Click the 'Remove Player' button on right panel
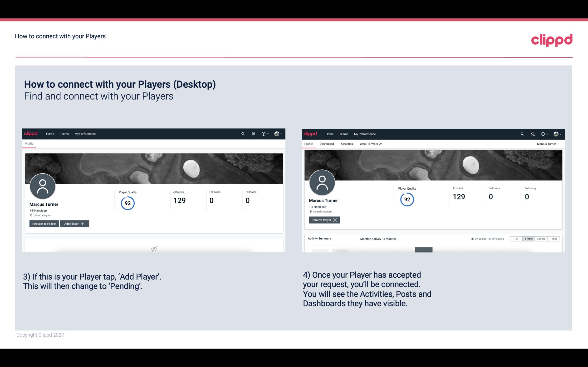 click(x=324, y=220)
